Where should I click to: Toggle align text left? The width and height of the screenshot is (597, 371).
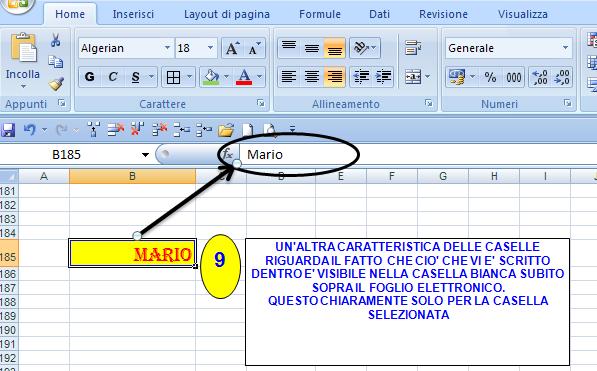(289, 77)
